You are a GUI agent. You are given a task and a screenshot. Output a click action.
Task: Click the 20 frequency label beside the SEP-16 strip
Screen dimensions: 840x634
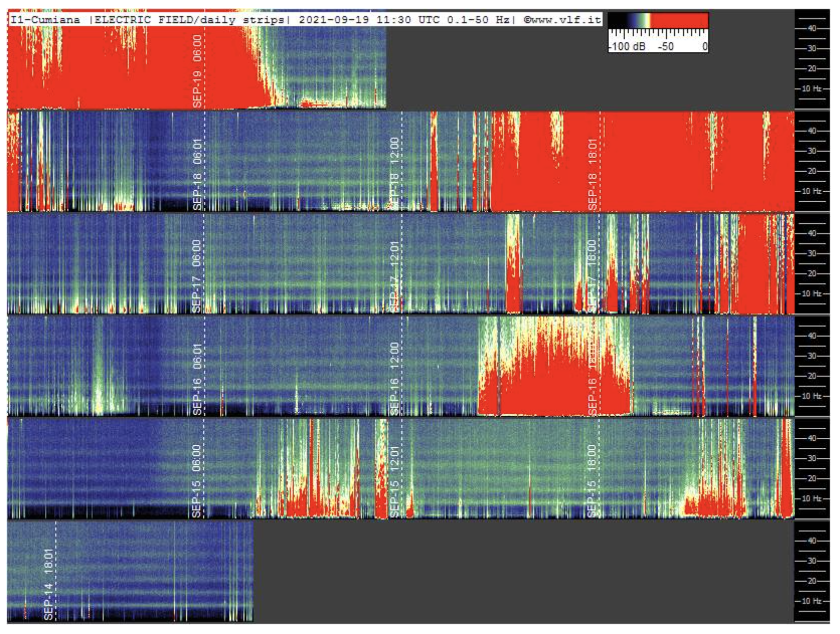pos(812,376)
